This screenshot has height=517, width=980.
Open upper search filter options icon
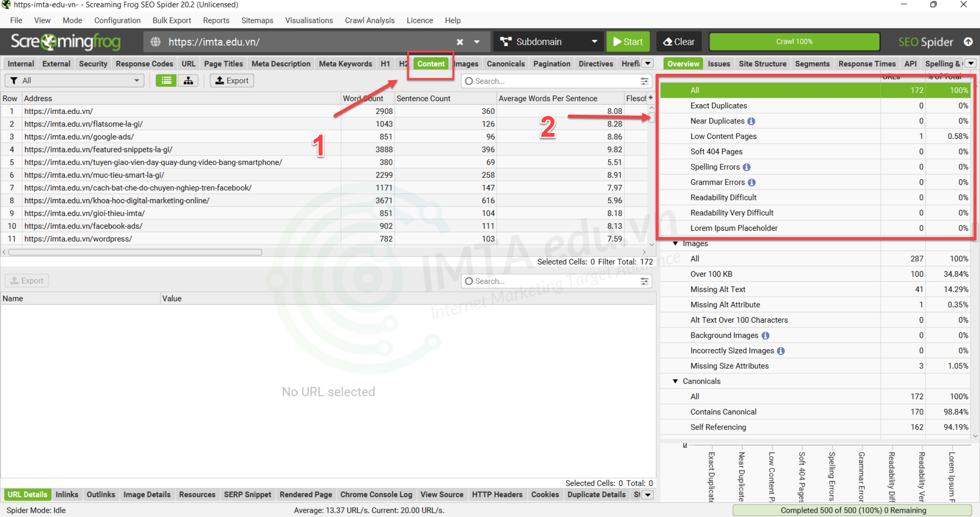tap(644, 81)
